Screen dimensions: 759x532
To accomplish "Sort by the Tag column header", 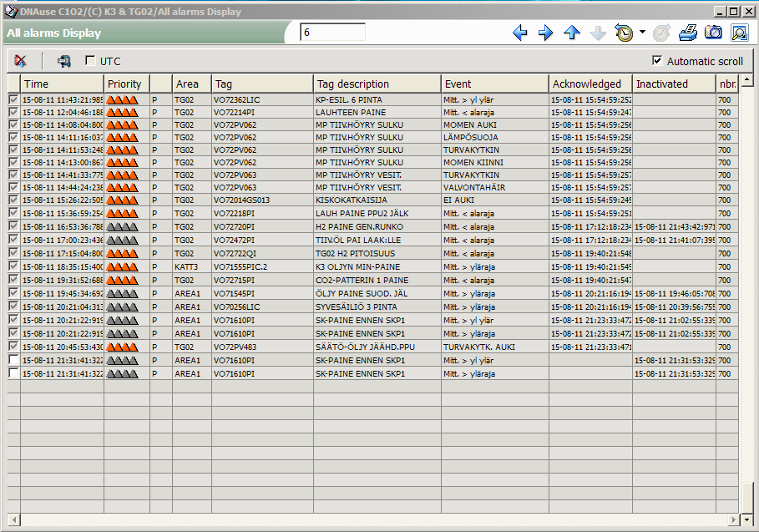I will click(263, 84).
